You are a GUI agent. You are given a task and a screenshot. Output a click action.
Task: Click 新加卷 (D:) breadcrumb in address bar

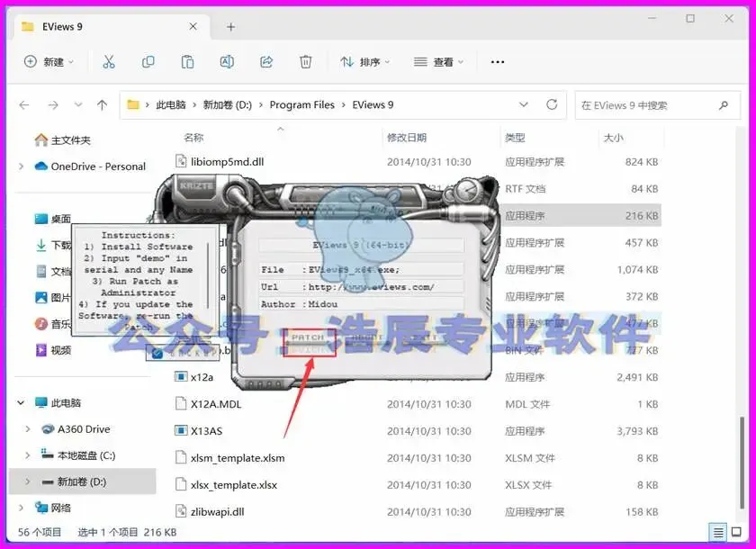(227, 105)
